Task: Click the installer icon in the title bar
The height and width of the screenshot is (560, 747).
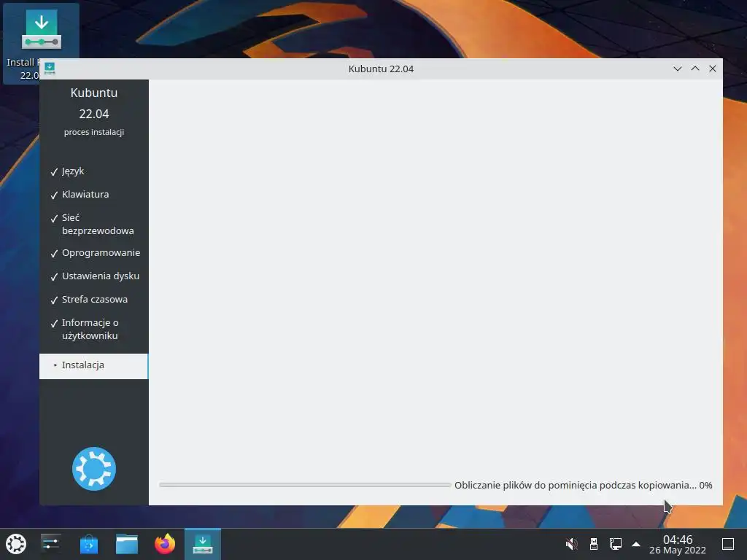Action: pyautogui.click(x=50, y=69)
